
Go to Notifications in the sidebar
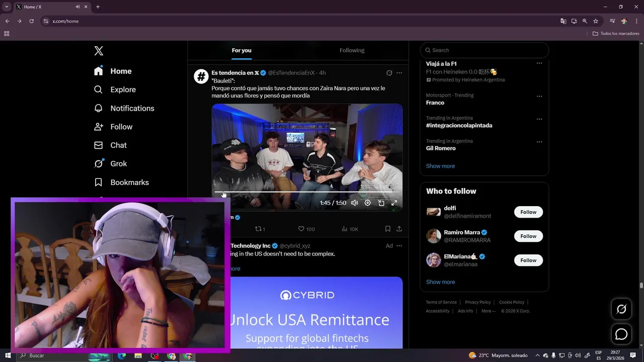tap(124, 108)
